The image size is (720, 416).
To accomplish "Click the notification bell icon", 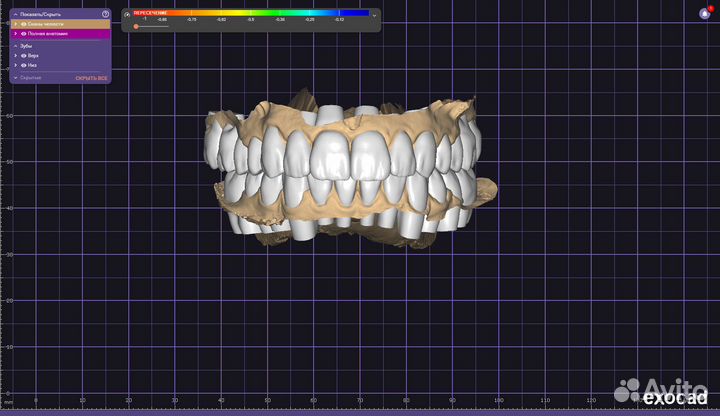I will coord(704,13).
